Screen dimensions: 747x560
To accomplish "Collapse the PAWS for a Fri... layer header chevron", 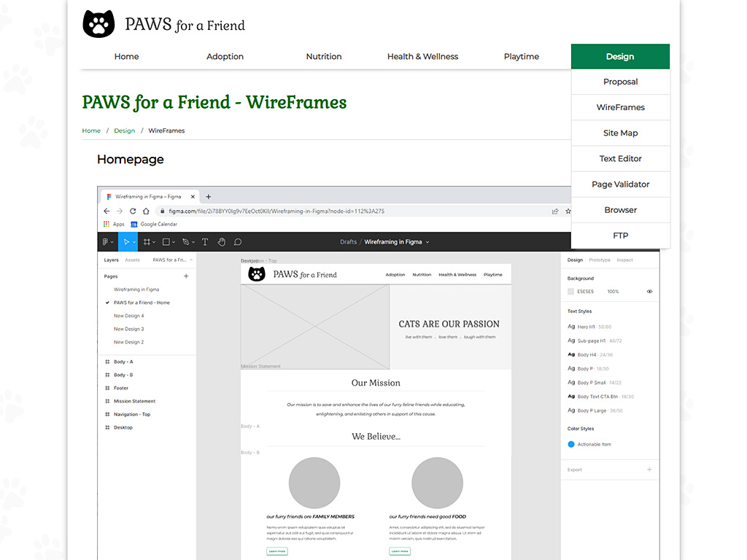I will [190, 260].
